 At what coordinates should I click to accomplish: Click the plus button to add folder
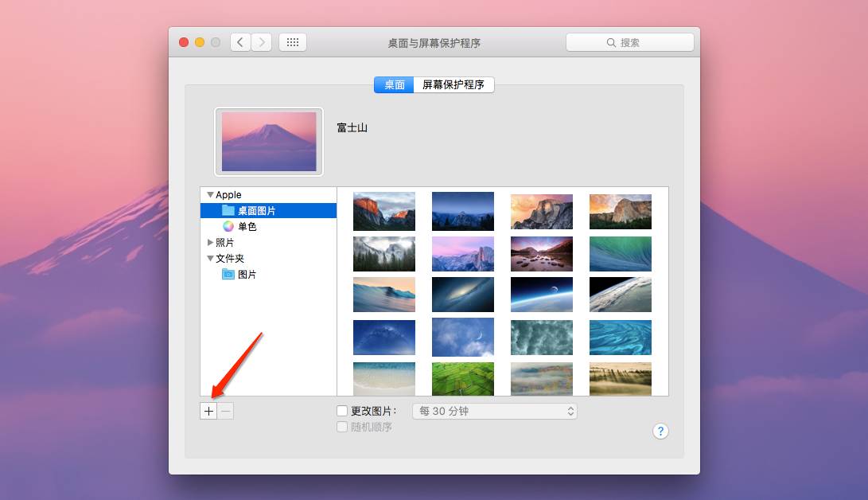pyautogui.click(x=208, y=412)
